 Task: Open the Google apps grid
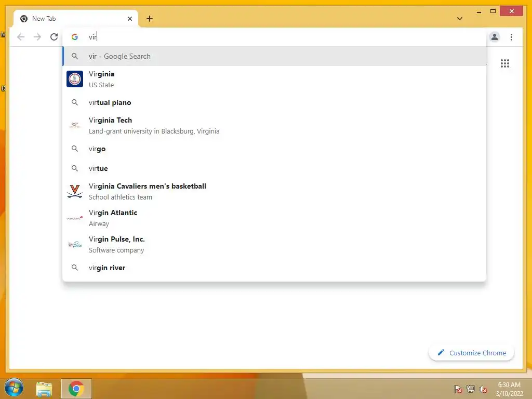pyautogui.click(x=505, y=63)
